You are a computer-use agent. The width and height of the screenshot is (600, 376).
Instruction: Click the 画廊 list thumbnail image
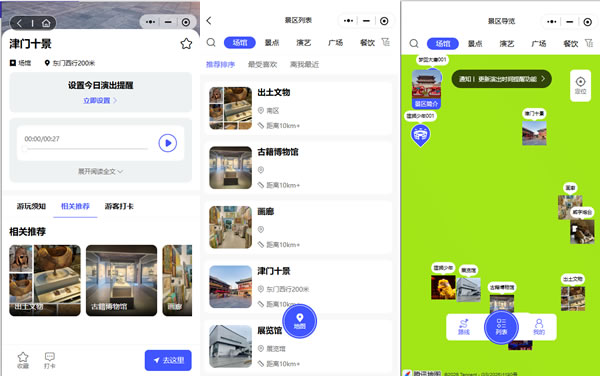click(x=230, y=227)
